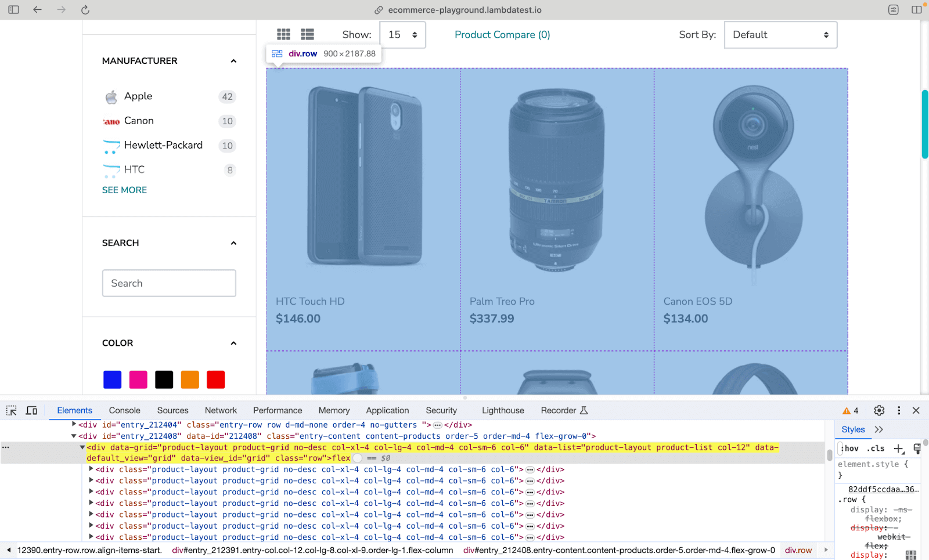Show the browser sidebar panel icon
The width and height of the screenshot is (929, 560).
[x=13, y=10]
